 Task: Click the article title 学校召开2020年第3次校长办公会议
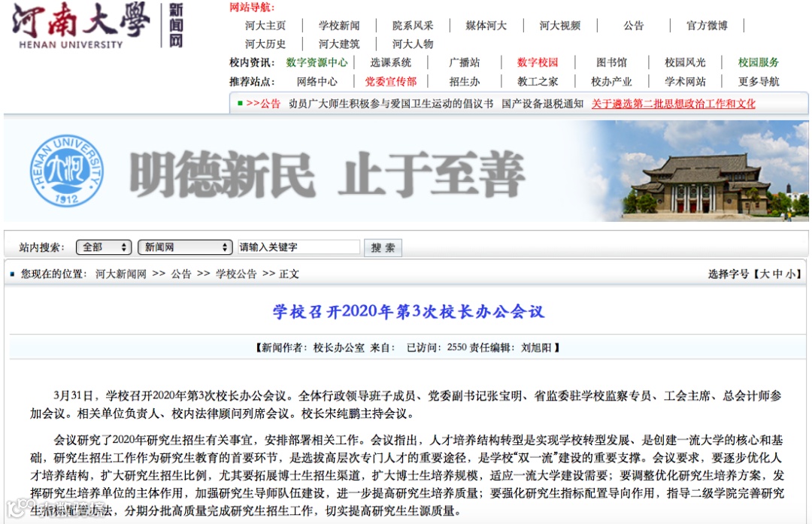point(408,311)
